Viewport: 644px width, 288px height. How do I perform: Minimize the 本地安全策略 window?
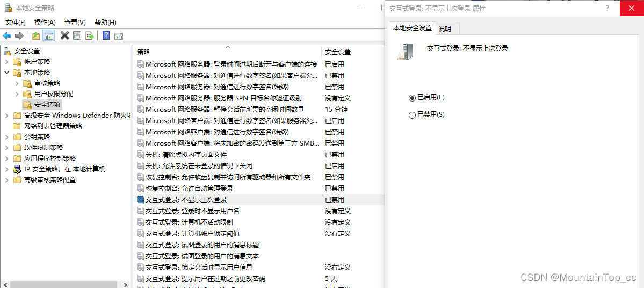click(x=360, y=8)
